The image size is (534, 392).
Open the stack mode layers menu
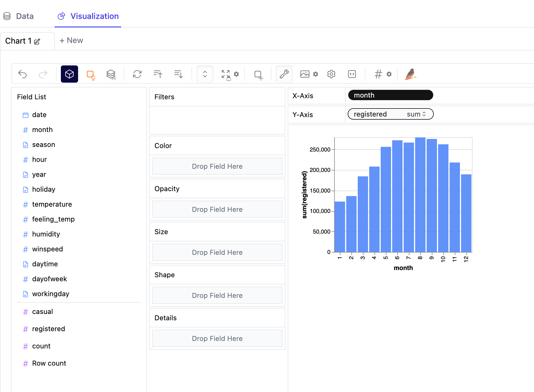point(111,75)
